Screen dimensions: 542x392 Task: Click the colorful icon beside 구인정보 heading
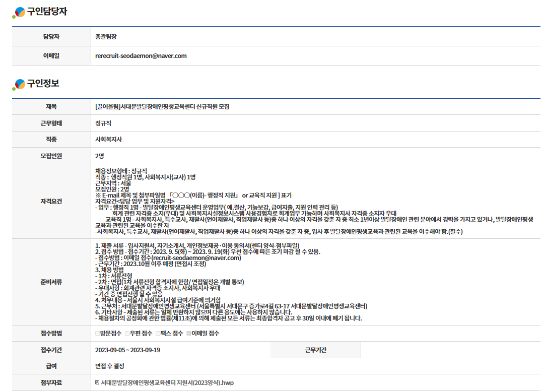tap(19, 84)
